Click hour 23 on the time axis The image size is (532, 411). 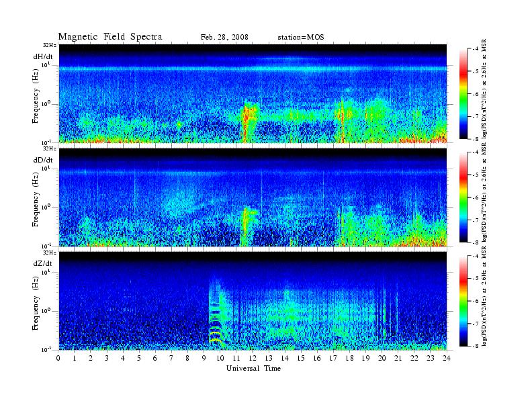point(430,358)
